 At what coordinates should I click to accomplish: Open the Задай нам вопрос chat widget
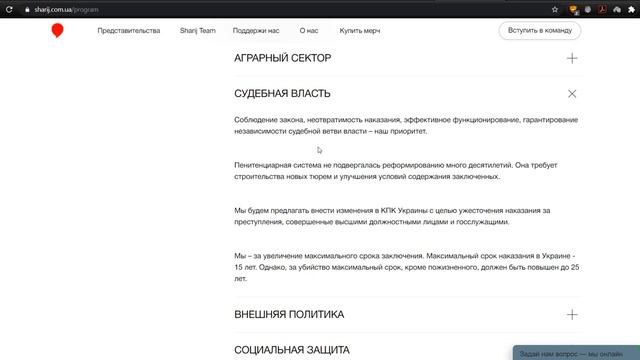click(576, 353)
